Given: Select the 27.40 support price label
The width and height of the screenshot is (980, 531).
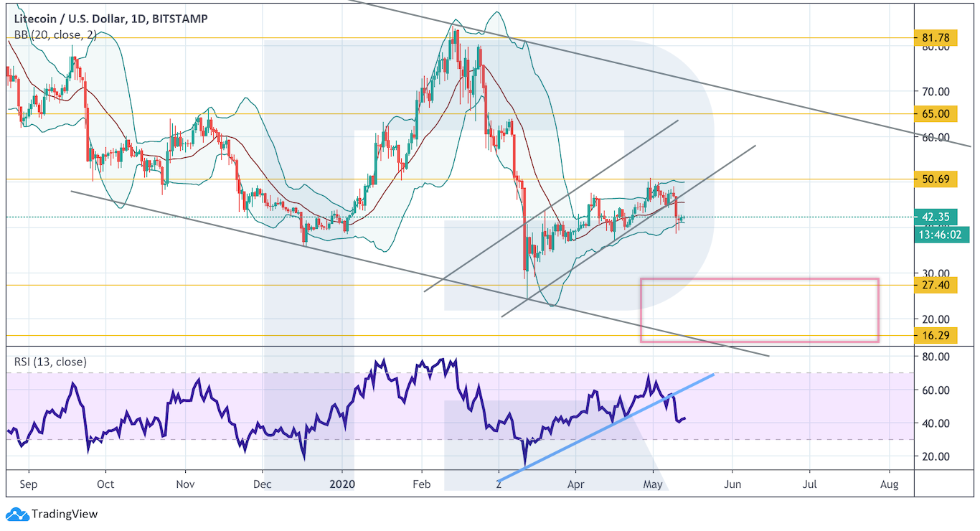Looking at the screenshot, I should click(936, 285).
